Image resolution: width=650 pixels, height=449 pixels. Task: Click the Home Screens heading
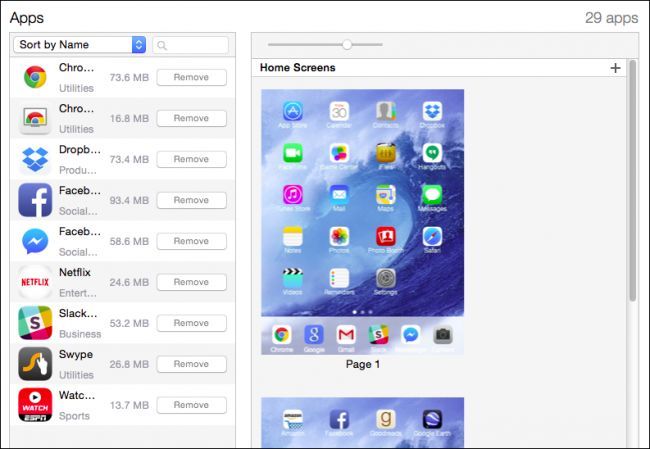pyautogui.click(x=298, y=68)
